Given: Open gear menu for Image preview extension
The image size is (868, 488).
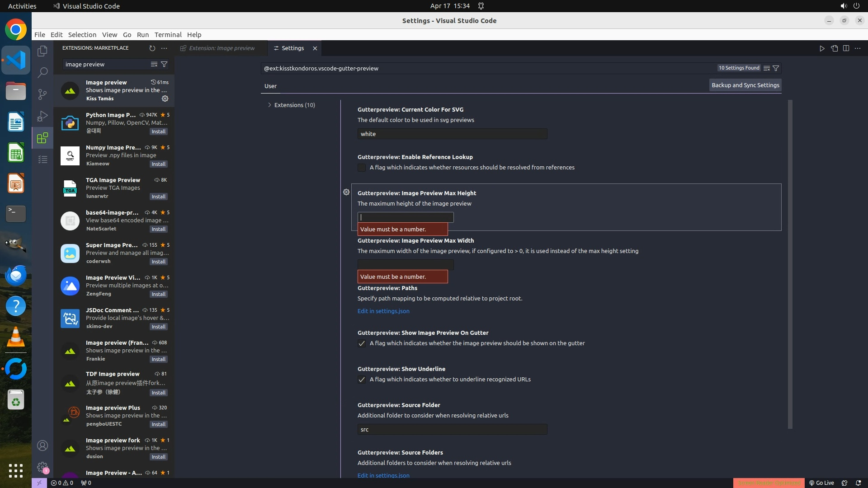Looking at the screenshot, I should click(165, 99).
